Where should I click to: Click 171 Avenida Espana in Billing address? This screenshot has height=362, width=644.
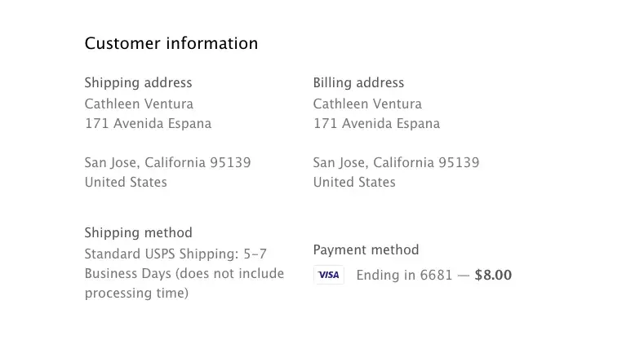pos(376,124)
